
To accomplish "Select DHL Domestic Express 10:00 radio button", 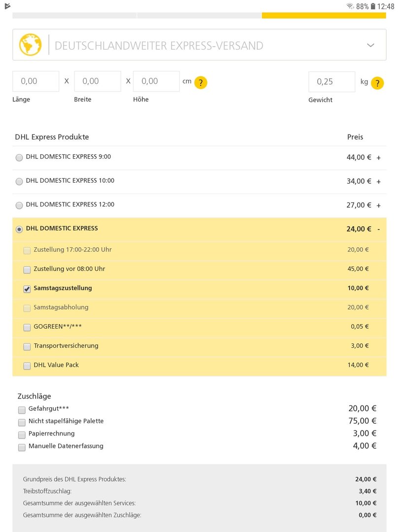I will pyautogui.click(x=19, y=181).
